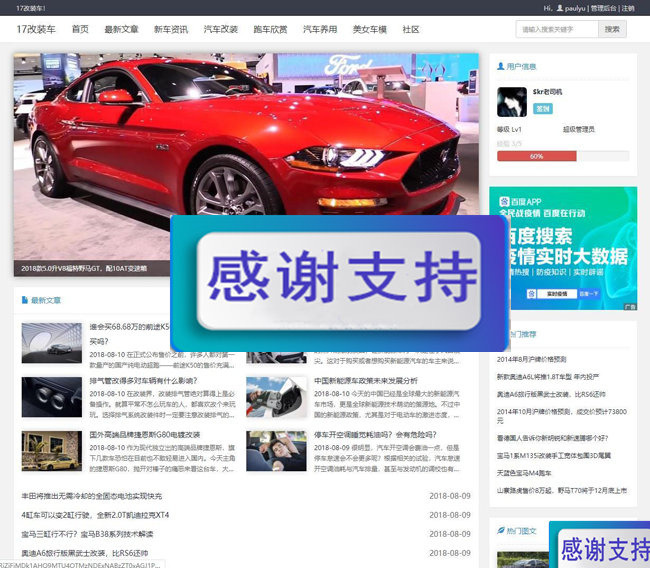The image size is (650, 568).
Task: Click the user icon next to paulyu
Action: pyautogui.click(x=560, y=8)
